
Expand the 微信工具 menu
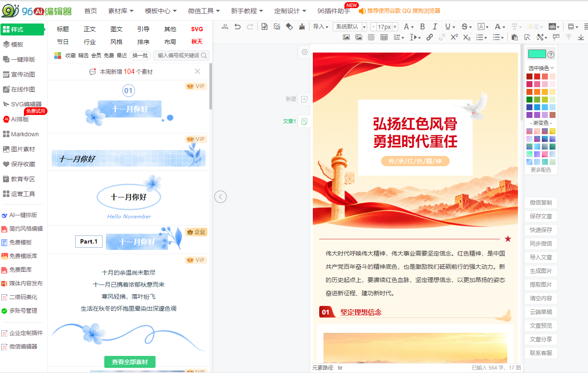pos(204,11)
